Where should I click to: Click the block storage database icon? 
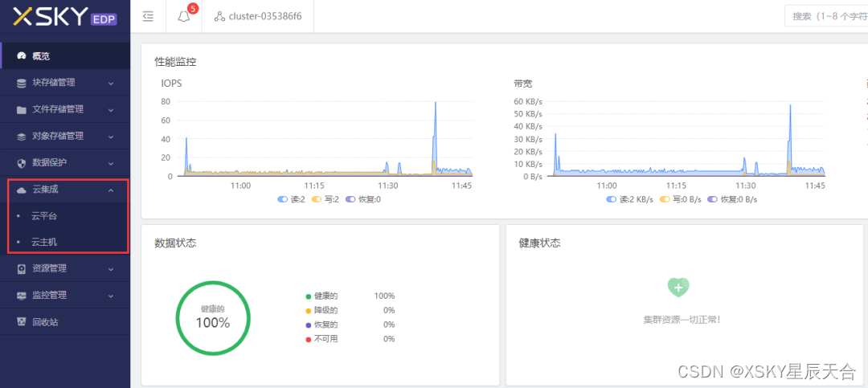tap(22, 83)
